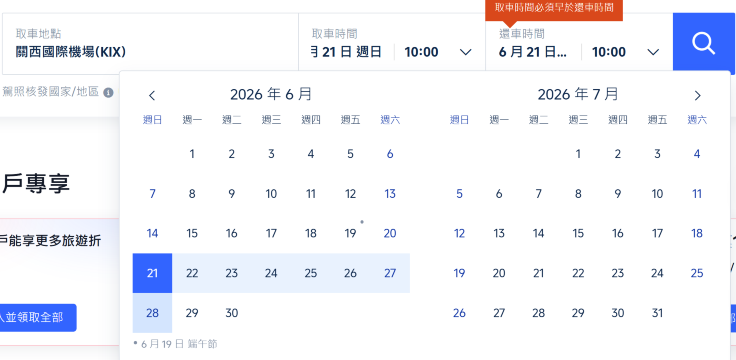
Task: Click the blue search magnifier button
Action: click(703, 44)
